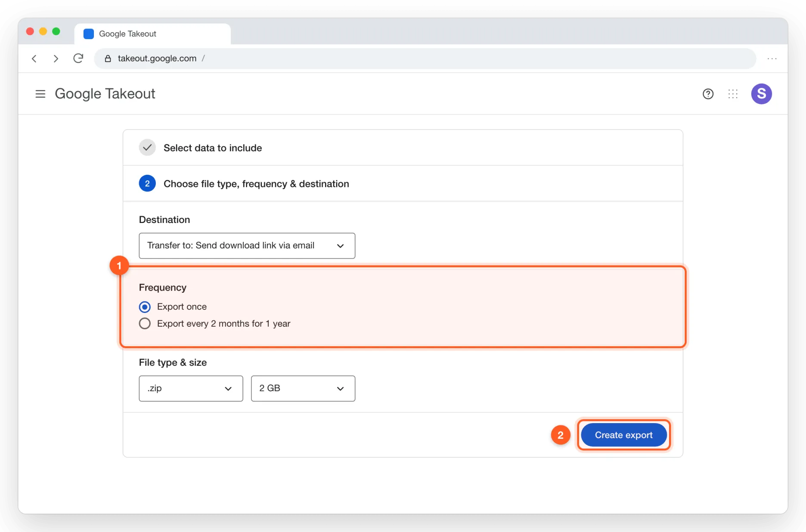Click the Google Takeout page title
Screen dimensions: 806x532
click(105, 94)
